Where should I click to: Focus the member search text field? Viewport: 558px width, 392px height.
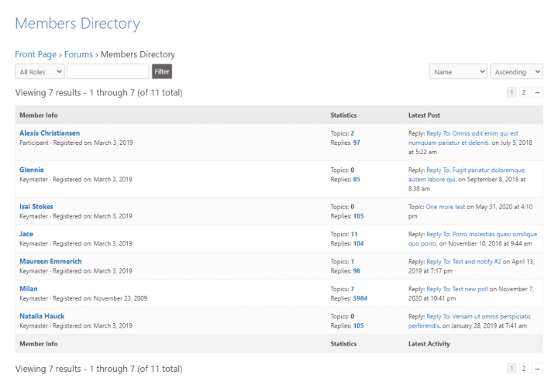108,71
